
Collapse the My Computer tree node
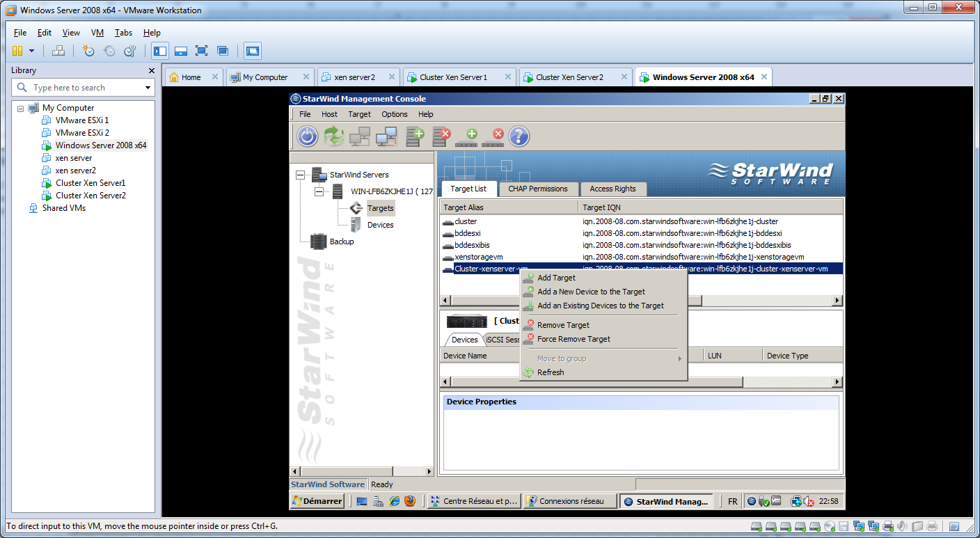tap(21, 108)
